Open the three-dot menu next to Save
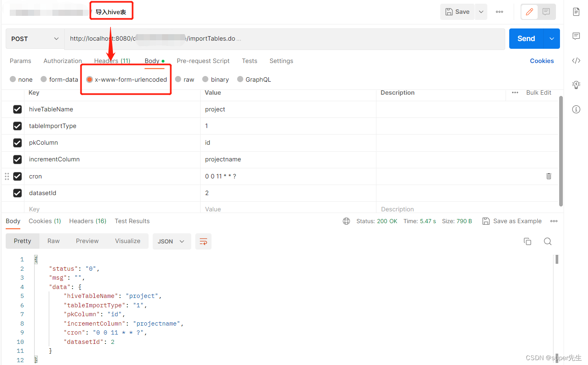 499,12
